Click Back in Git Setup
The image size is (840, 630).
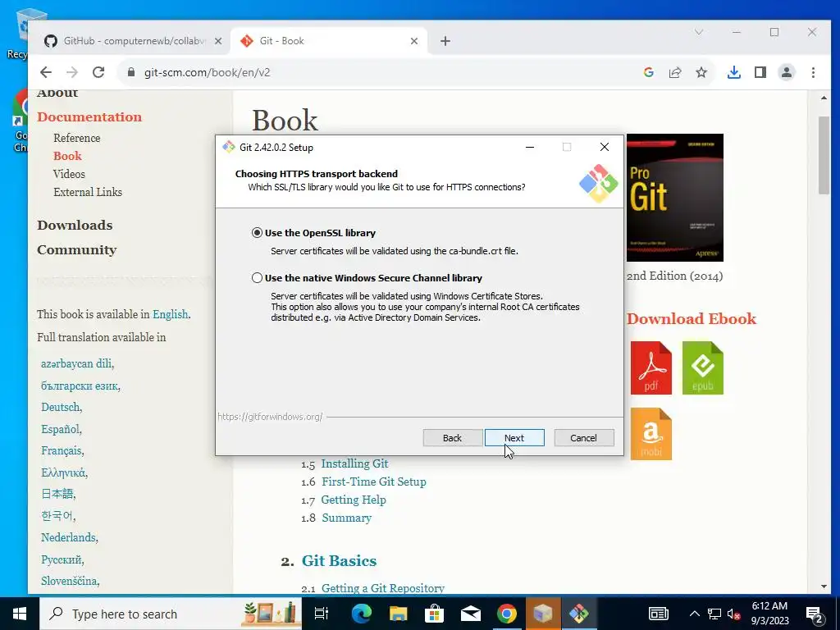coord(452,438)
